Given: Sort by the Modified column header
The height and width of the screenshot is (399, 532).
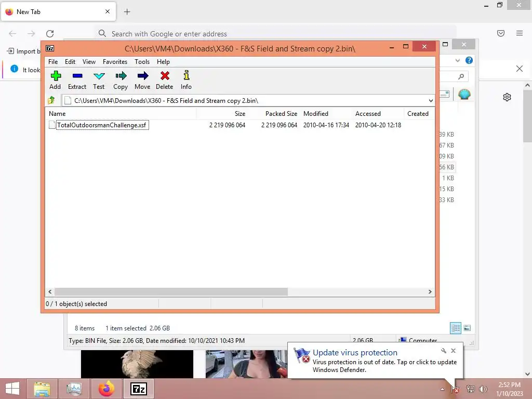Looking at the screenshot, I should click(326, 114).
